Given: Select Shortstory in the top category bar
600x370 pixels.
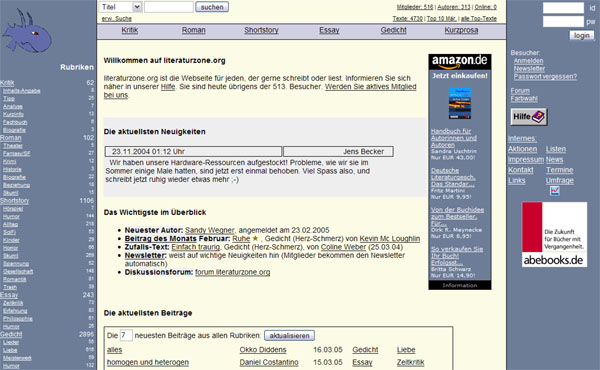Looking at the screenshot, I should (x=261, y=30).
